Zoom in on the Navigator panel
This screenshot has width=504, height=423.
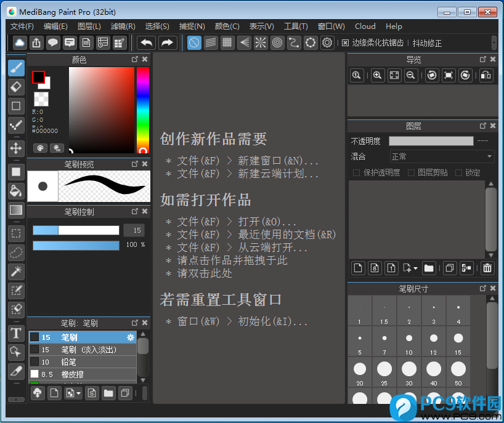(x=377, y=76)
